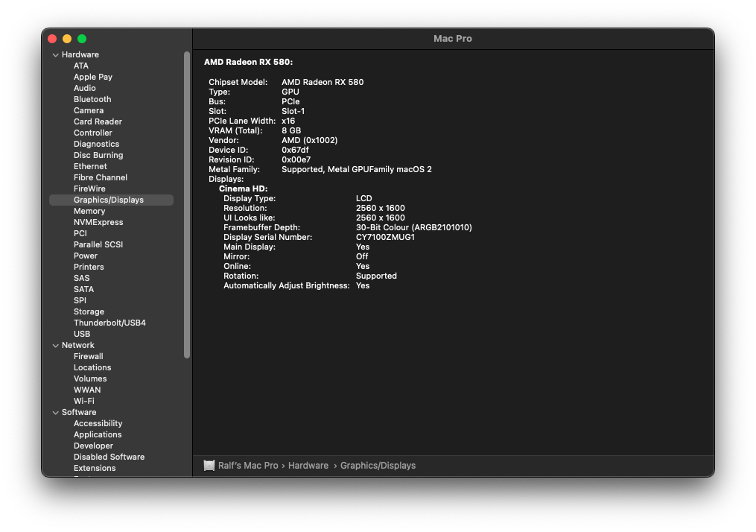Image resolution: width=756 pixels, height=532 pixels.
Task: Open Parallel SCSI in the sidebar
Action: click(x=98, y=244)
